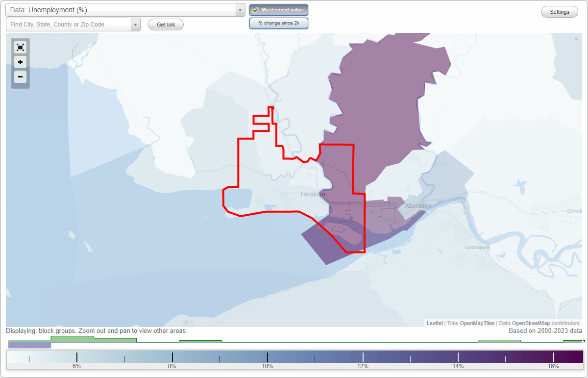Click the 'Based on 2000-2023 data' text
The image size is (588, 378).
[545, 331]
